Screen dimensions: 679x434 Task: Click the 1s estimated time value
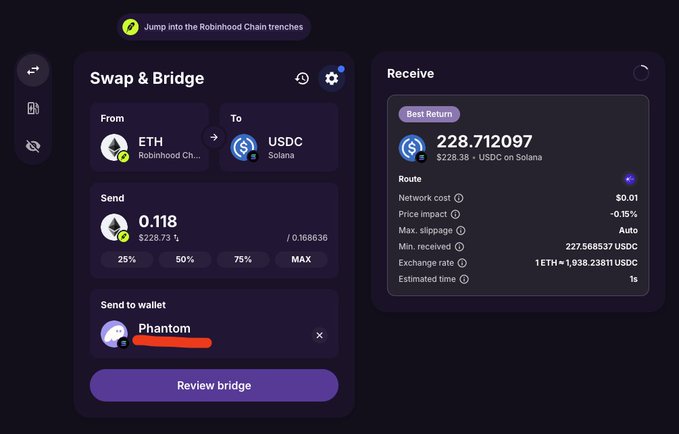pos(634,279)
